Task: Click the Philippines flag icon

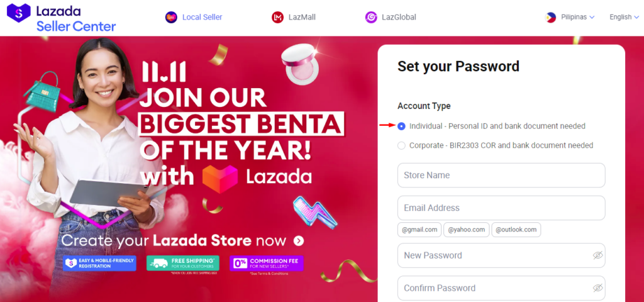Action: tap(550, 17)
